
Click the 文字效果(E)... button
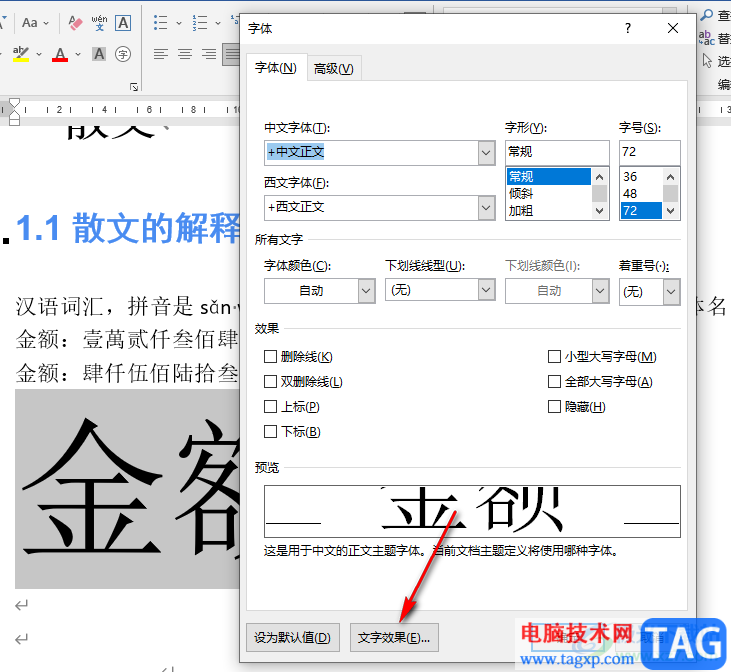394,637
